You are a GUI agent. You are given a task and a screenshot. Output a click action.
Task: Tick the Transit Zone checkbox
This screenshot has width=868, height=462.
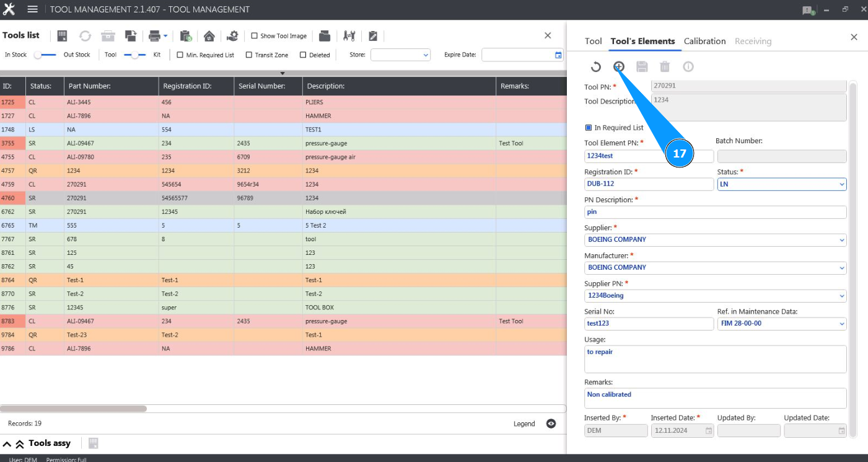tap(249, 55)
